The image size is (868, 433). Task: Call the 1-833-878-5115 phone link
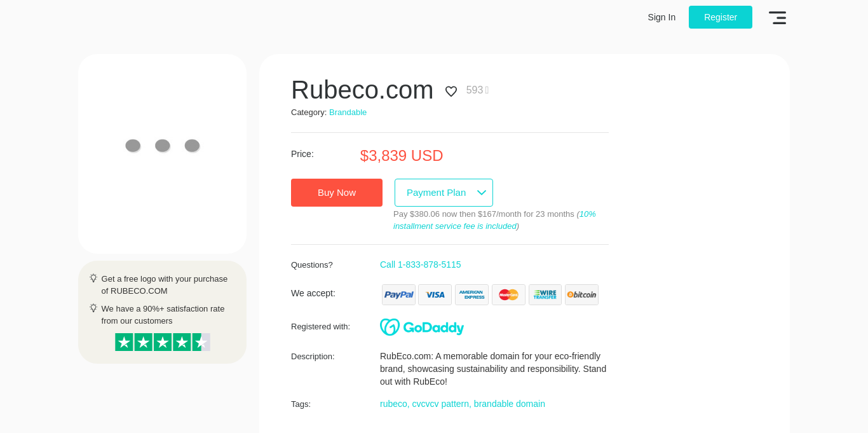(x=420, y=265)
